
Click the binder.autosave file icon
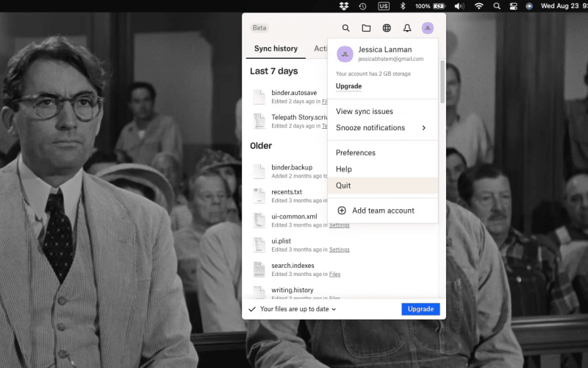[259, 96]
